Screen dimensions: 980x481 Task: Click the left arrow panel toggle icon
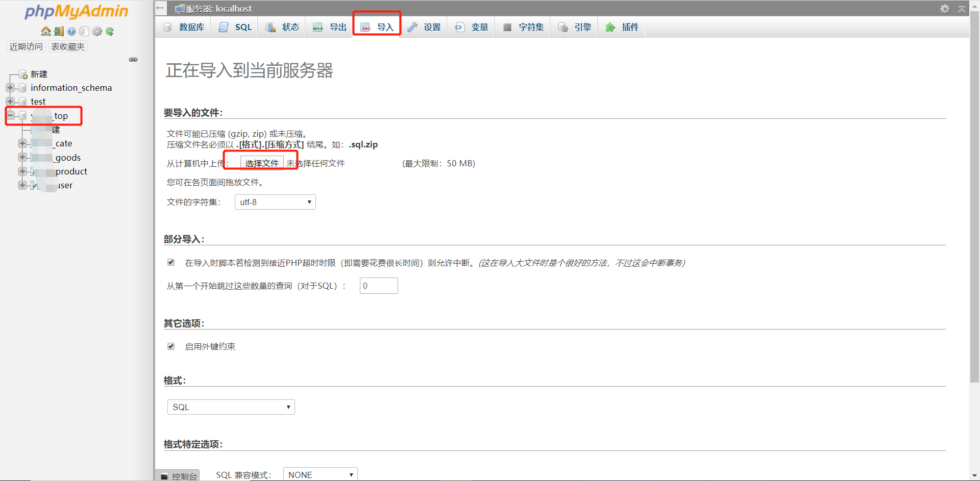click(160, 8)
